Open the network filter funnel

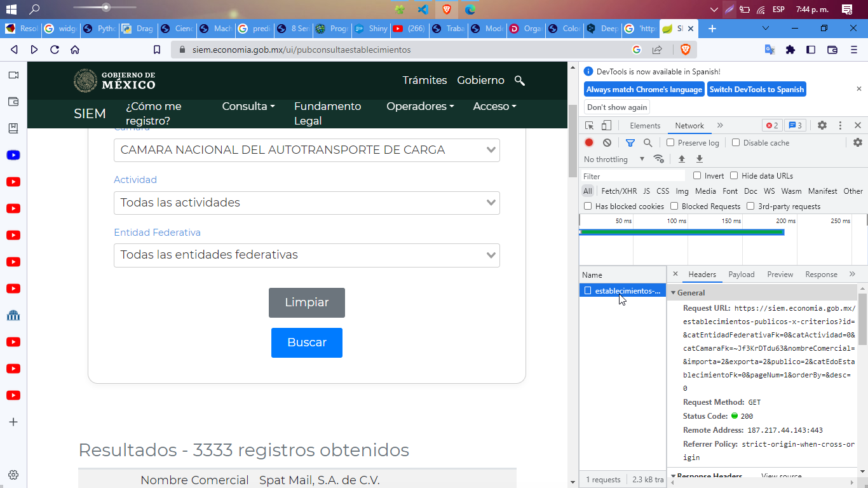pyautogui.click(x=630, y=142)
